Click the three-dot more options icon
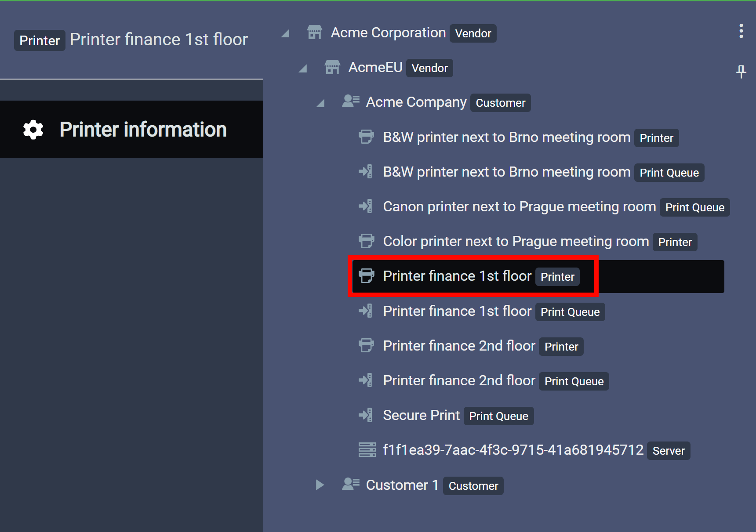 [x=741, y=31]
